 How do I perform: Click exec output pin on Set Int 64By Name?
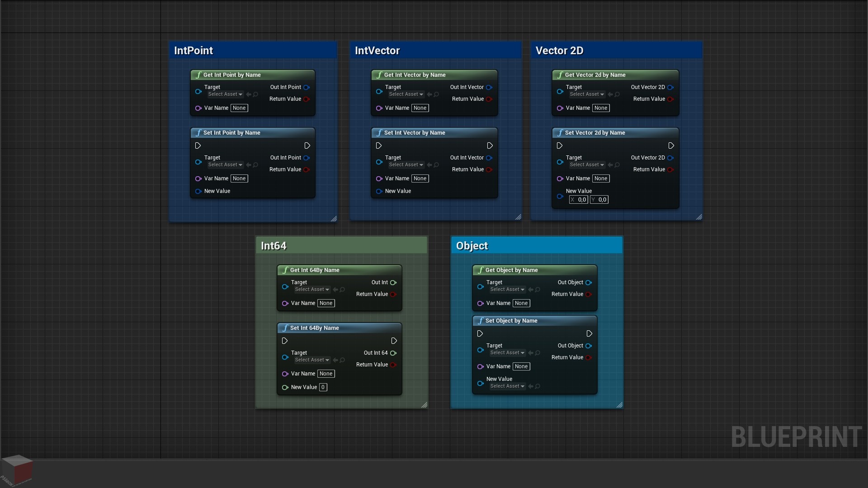394,341
